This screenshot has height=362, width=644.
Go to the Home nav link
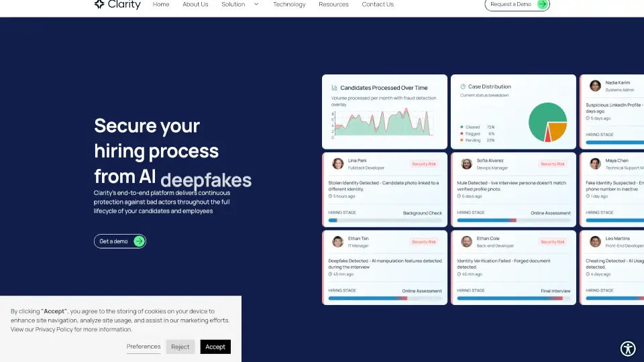coord(161,4)
